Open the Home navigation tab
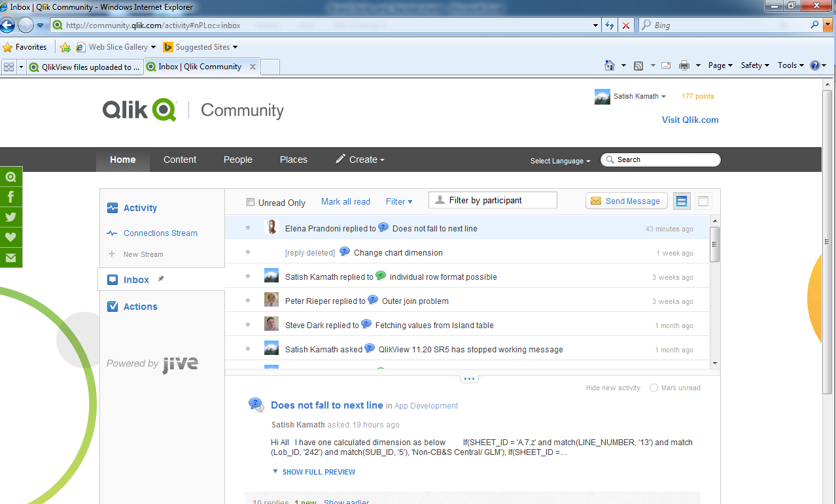Screen dimensions: 836x504 tap(123, 160)
